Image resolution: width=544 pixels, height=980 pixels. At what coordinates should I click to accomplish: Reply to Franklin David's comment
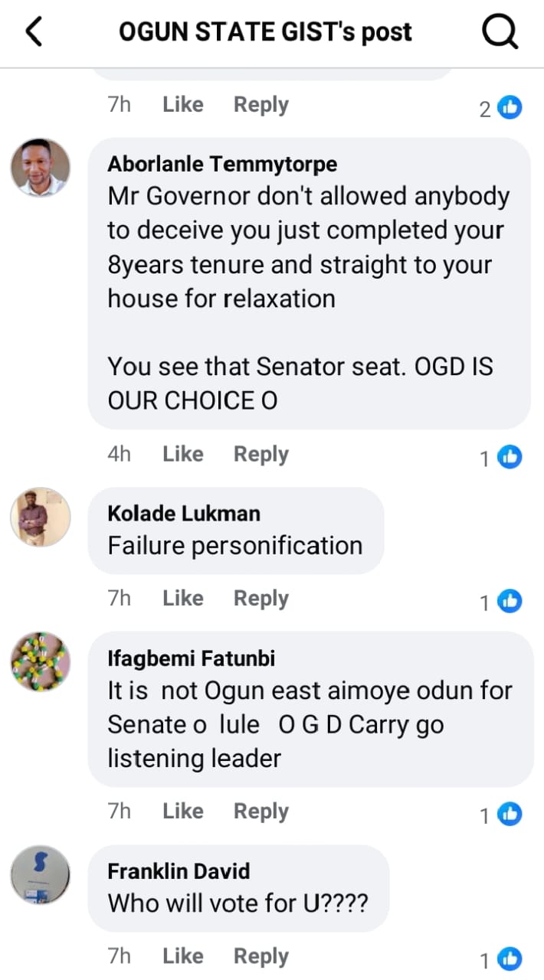coord(261,955)
